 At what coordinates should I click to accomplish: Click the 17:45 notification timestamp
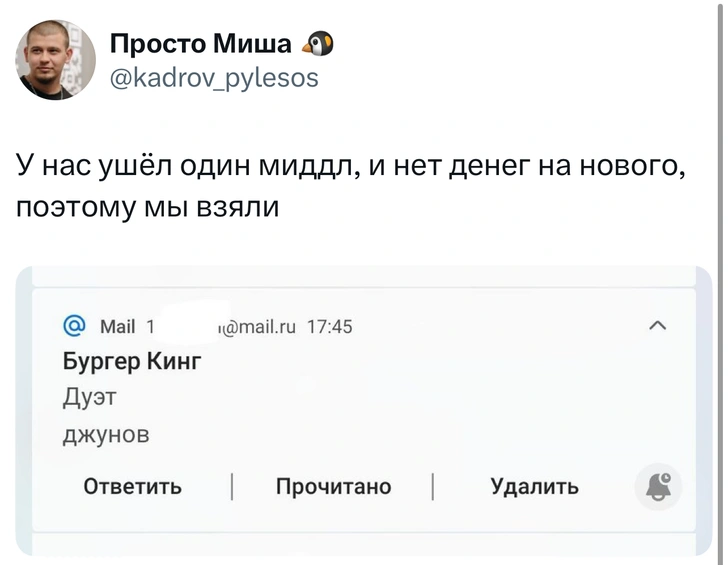330,326
